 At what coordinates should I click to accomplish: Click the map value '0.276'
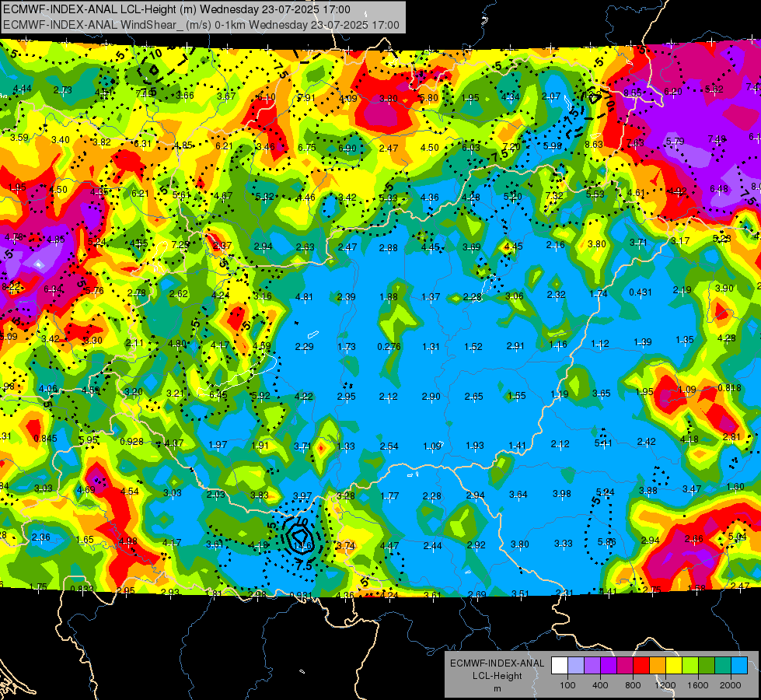pos(389,346)
